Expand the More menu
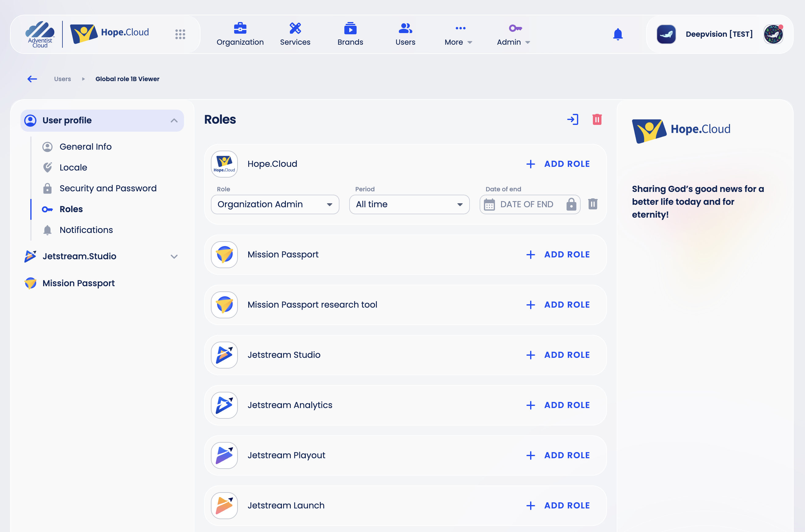Viewport: 805px width, 532px height. pos(459,35)
